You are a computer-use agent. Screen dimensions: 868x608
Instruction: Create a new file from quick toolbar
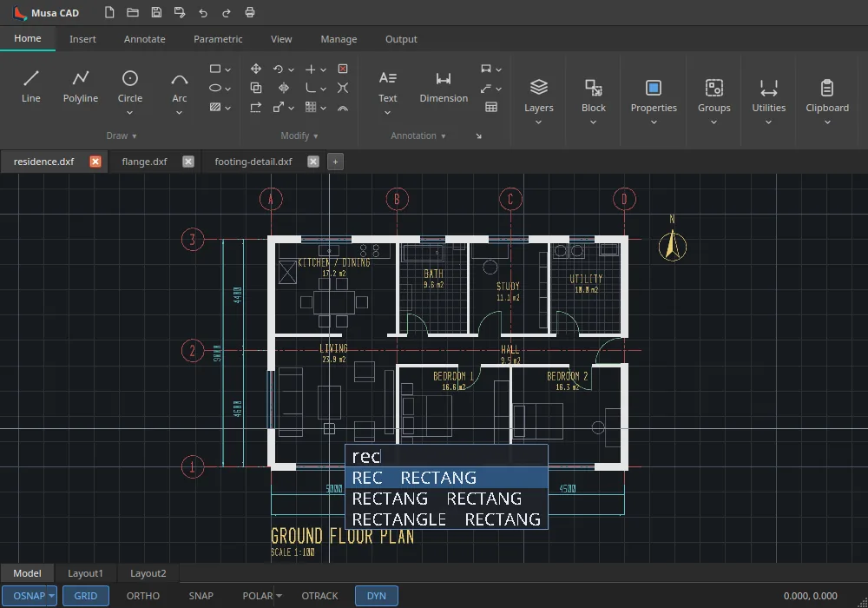(109, 12)
